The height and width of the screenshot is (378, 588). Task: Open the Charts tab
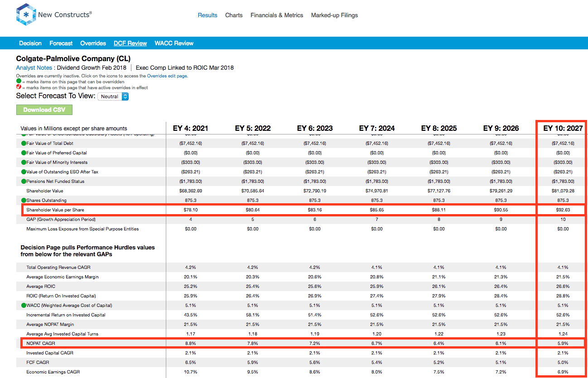point(234,15)
